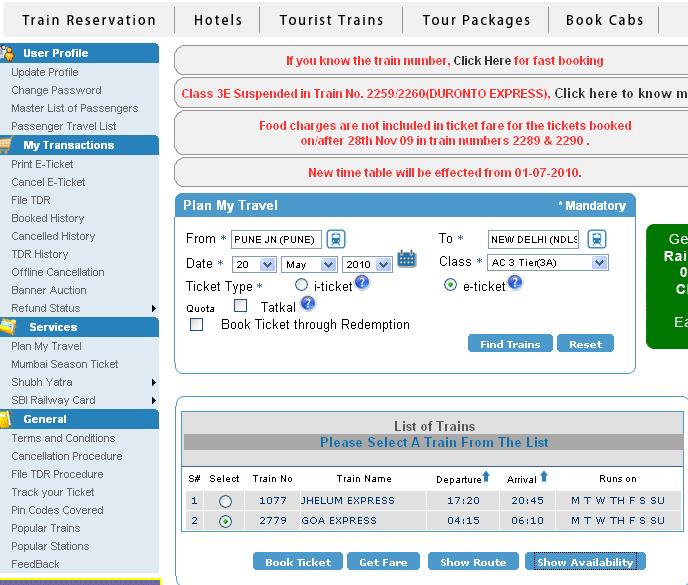This screenshot has height=585, width=688.
Task: Click the Reset button
Action: pyautogui.click(x=585, y=344)
